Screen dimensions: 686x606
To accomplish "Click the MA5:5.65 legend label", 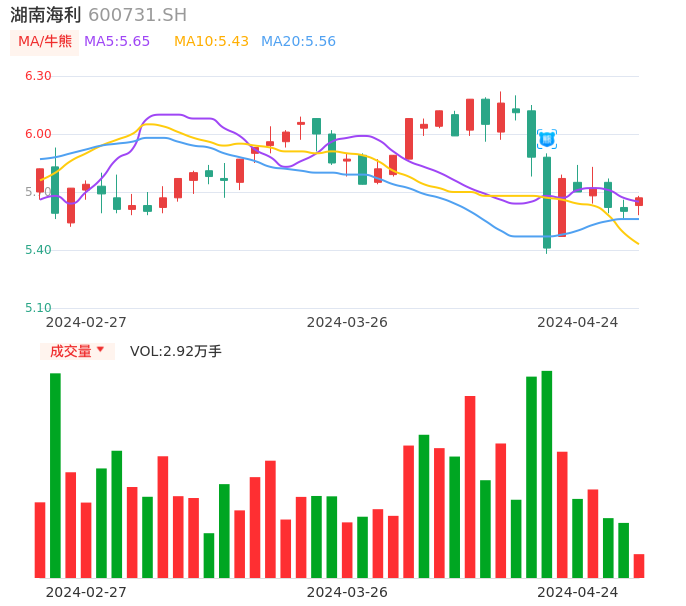I will 117,42.
